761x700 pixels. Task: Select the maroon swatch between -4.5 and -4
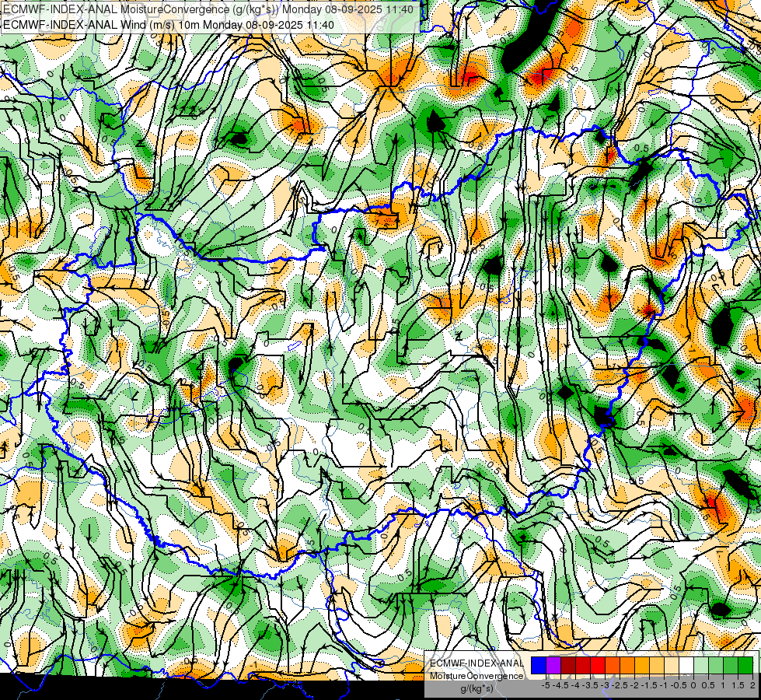(568, 665)
